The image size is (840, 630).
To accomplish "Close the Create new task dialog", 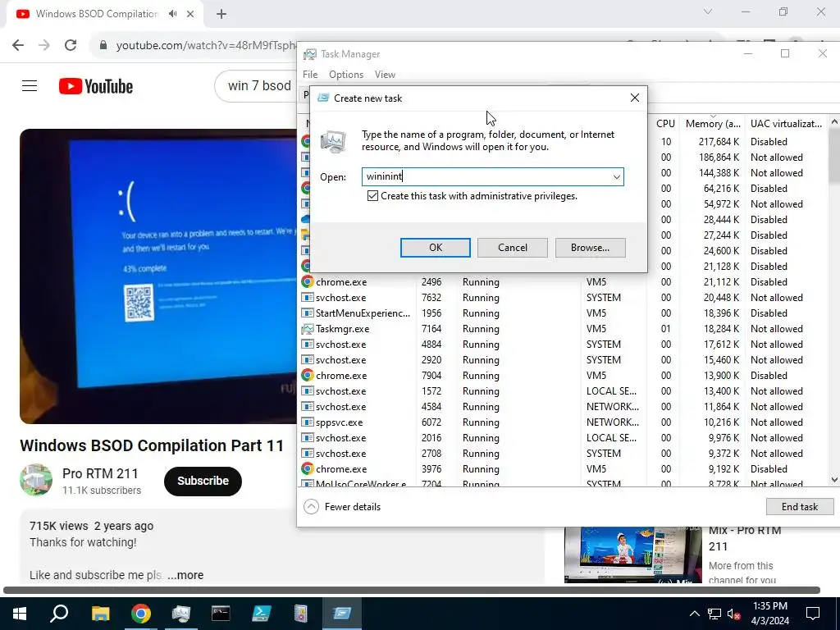I will [x=635, y=98].
